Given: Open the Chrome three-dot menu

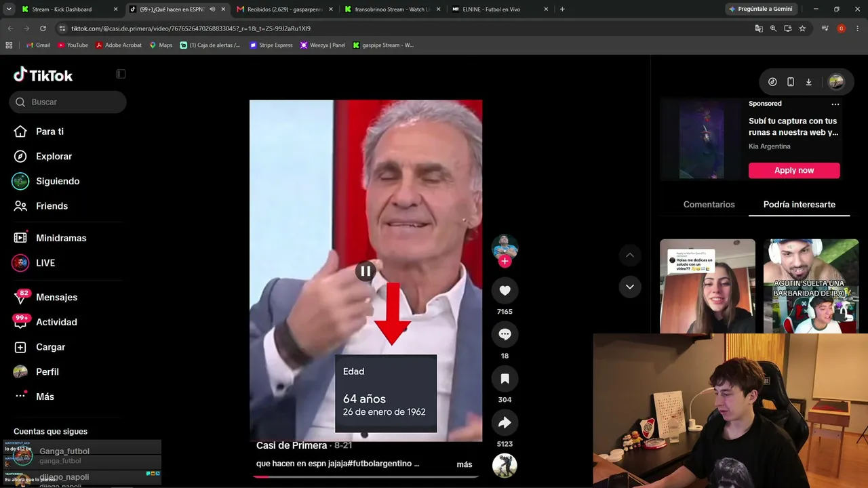Looking at the screenshot, I should pyautogui.click(x=856, y=28).
